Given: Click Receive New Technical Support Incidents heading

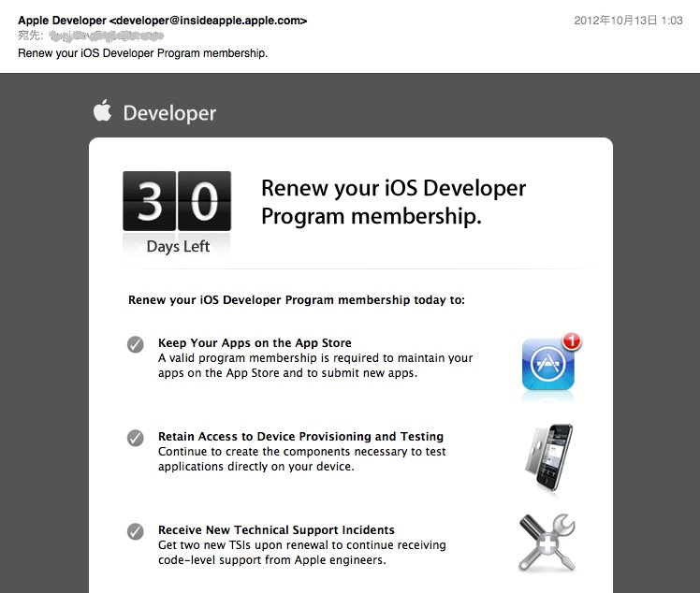Looking at the screenshot, I should pos(276,530).
